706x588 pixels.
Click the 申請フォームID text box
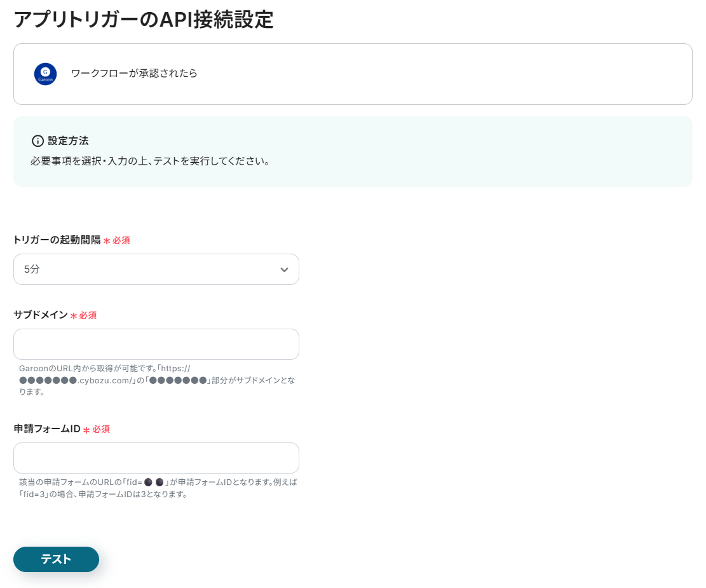156,458
